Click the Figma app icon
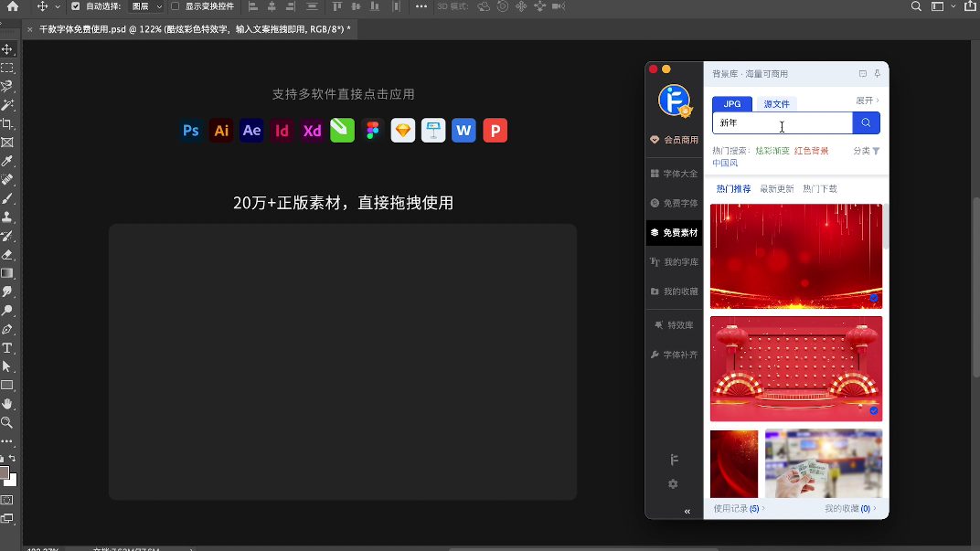Screen dimensions: 980x551 point(372,131)
